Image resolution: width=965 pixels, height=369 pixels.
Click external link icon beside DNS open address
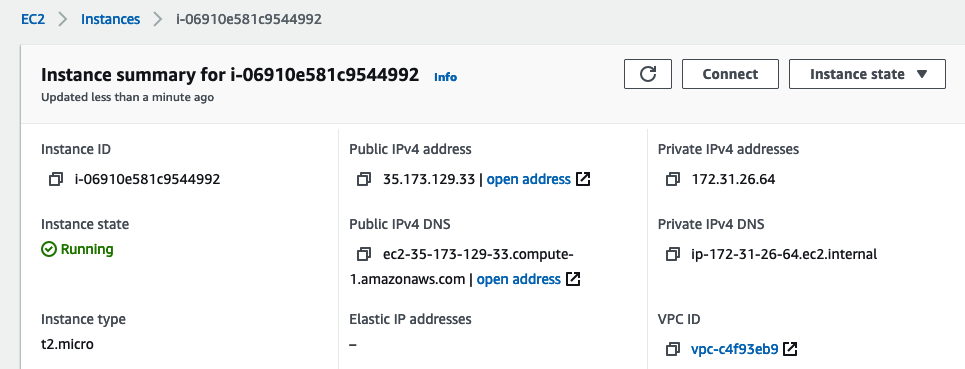(x=572, y=279)
